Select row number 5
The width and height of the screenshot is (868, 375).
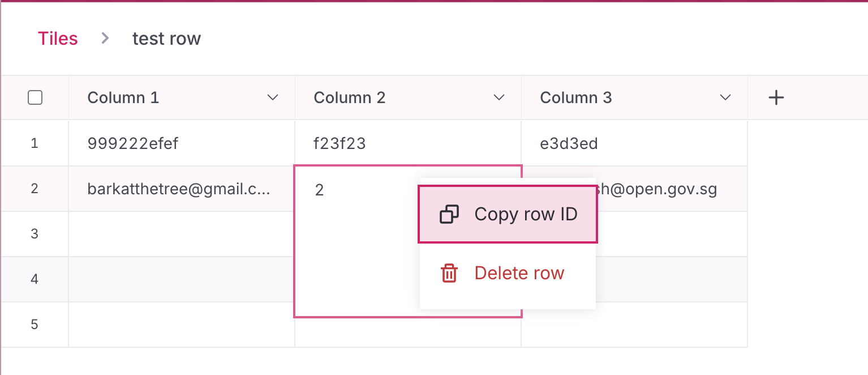point(35,325)
